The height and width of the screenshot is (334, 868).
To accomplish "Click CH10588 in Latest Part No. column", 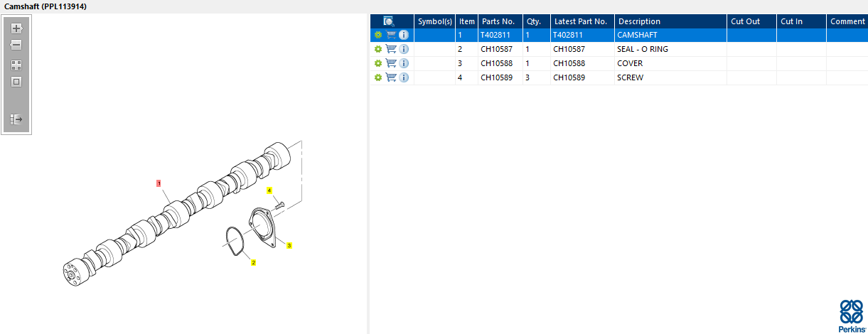I will tap(569, 63).
